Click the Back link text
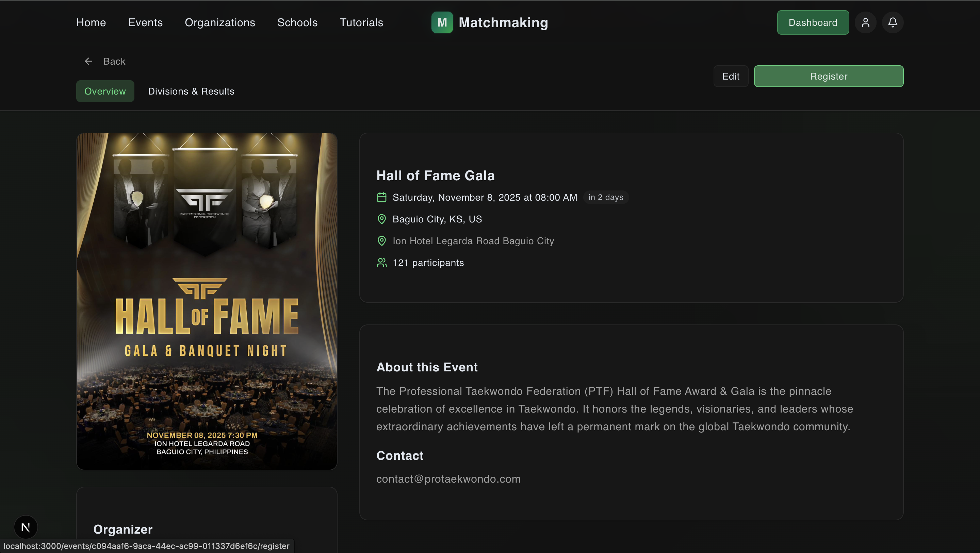 [114, 61]
